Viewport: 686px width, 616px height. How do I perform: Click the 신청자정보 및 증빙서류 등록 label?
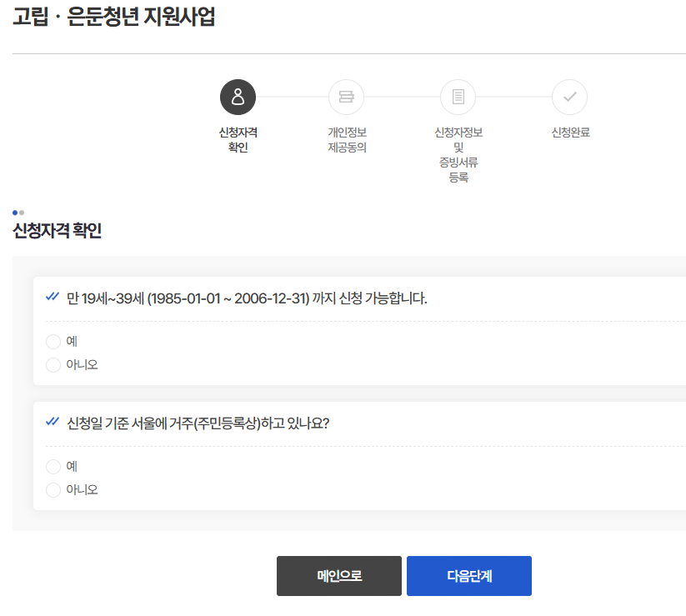[x=458, y=155]
